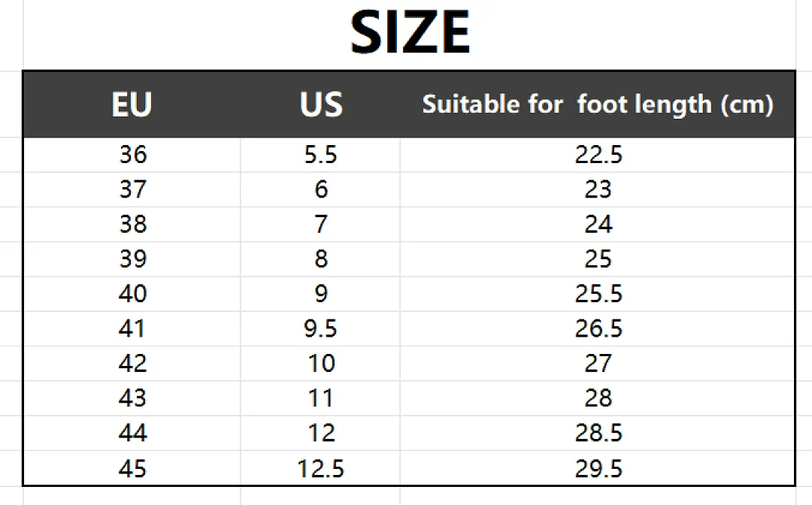Click the US size 9.5 cell
Viewport: 812px width, 505px height.
[320, 328]
